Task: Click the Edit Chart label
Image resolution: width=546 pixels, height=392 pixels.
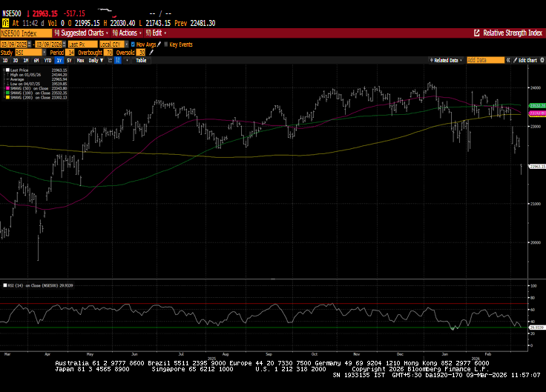Action: point(527,60)
